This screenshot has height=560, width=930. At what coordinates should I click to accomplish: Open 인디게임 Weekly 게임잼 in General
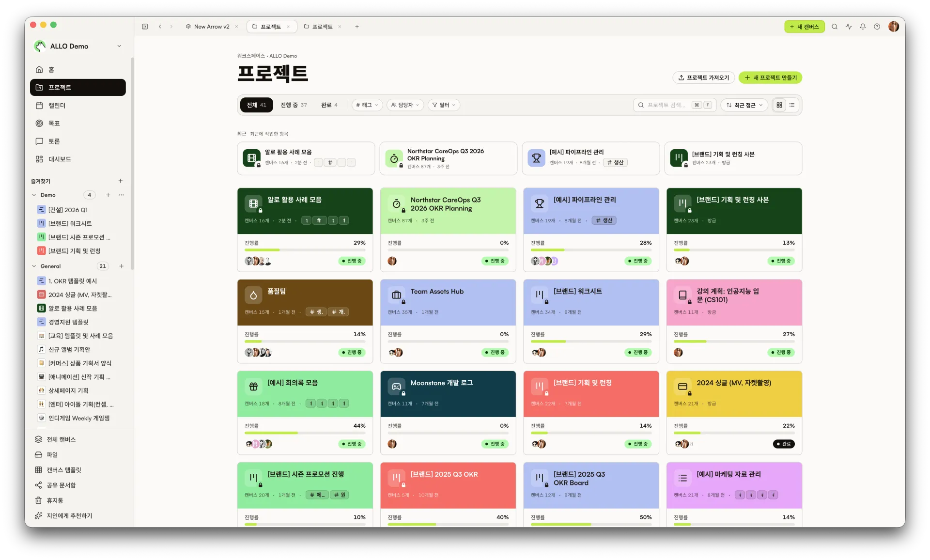(77, 418)
